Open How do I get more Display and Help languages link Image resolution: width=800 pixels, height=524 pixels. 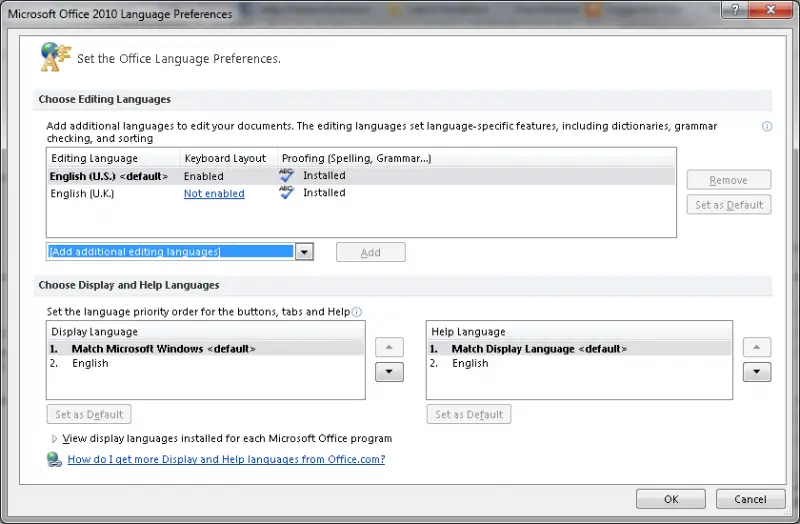pyautogui.click(x=227, y=459)
